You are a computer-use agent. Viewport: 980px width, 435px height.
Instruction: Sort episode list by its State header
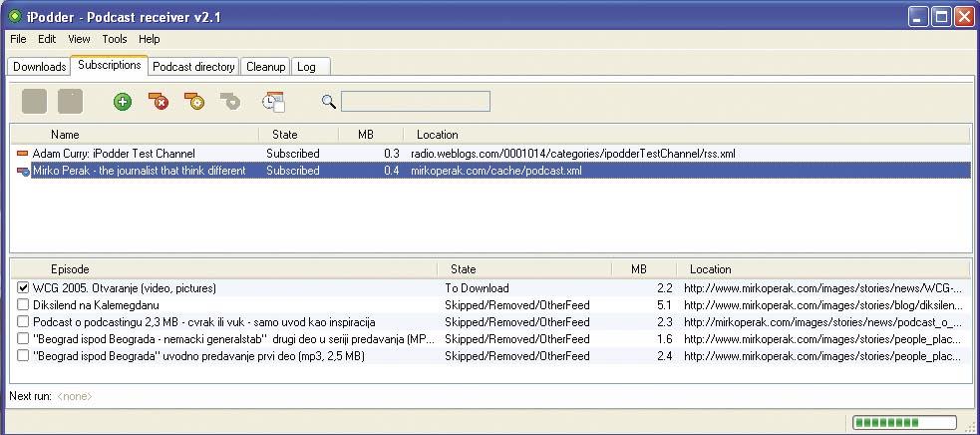click(524, 269)
